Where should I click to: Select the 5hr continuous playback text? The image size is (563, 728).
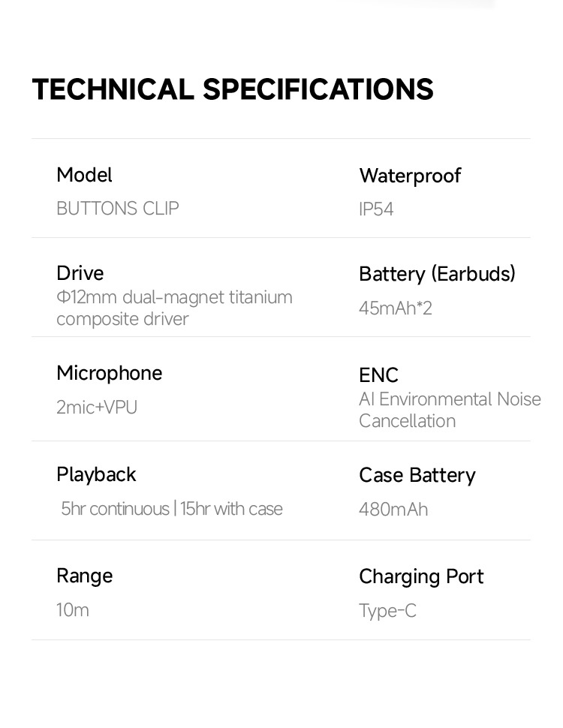116,509
